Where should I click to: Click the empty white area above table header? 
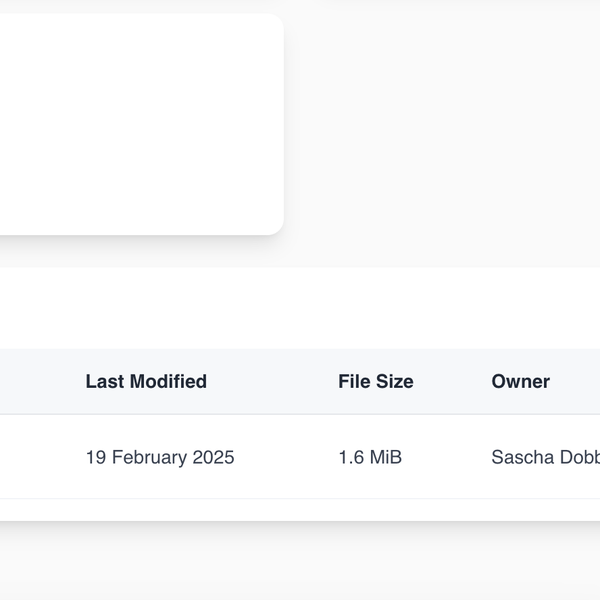[300, 308]
